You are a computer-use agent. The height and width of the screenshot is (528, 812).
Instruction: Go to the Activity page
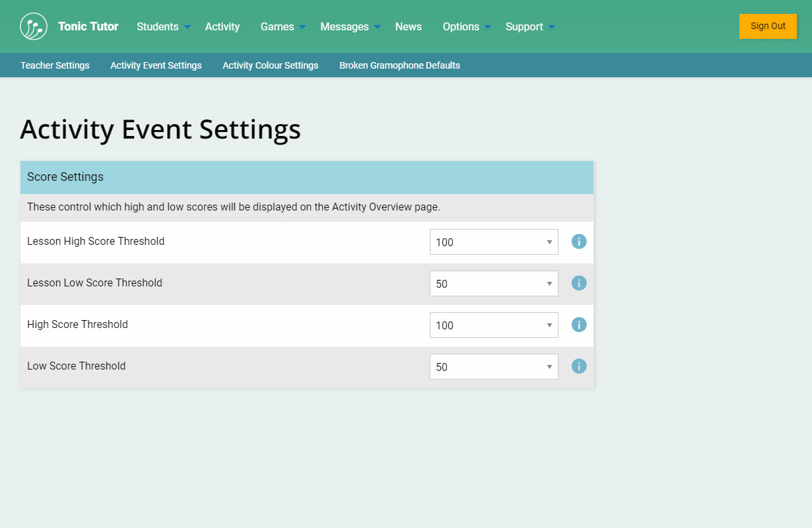click(x=222, y=26)
